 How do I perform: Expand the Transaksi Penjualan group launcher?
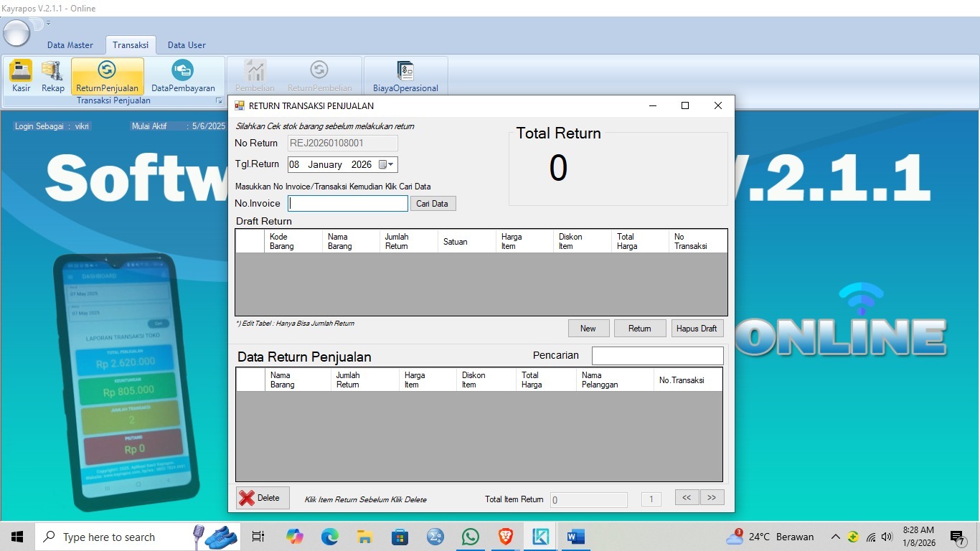pyautogui.click(x=219, y=101)
